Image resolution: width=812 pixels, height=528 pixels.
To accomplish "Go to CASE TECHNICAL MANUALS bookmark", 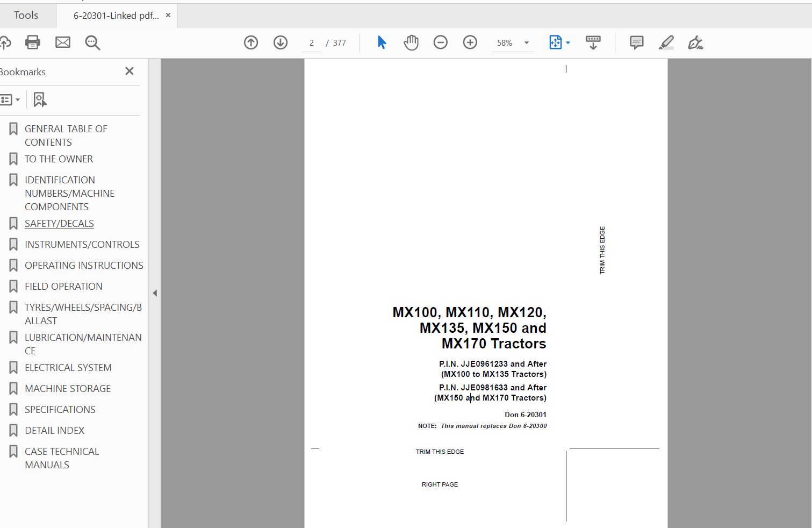I will click(x=62, y=458).
